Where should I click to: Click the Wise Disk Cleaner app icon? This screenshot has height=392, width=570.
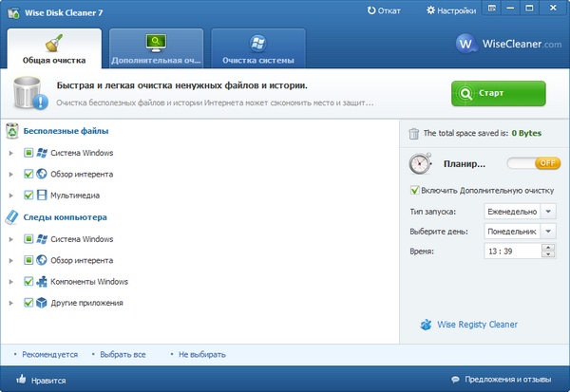[x=13, y=13]
